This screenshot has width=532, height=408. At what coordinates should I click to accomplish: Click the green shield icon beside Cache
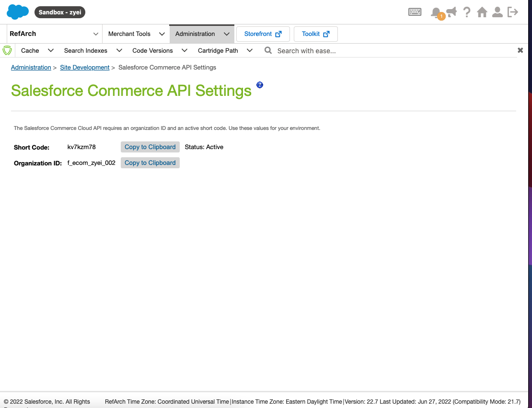[x=7, y=50]
